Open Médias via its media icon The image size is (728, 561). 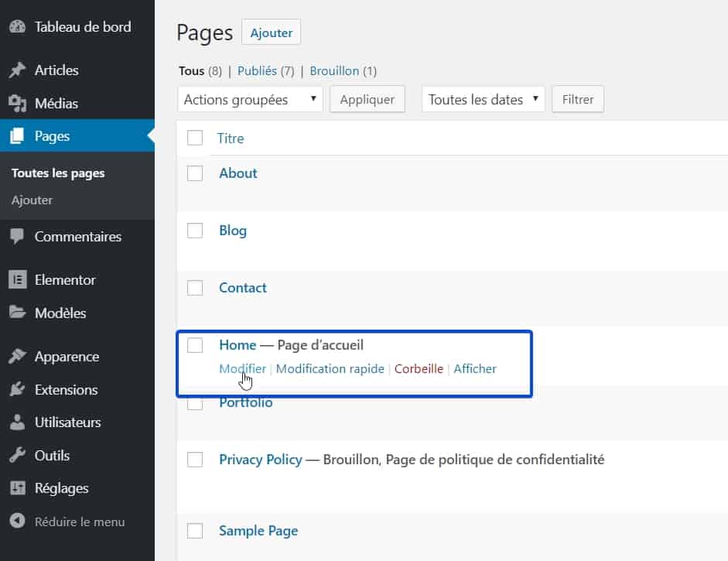coord(18,103)
